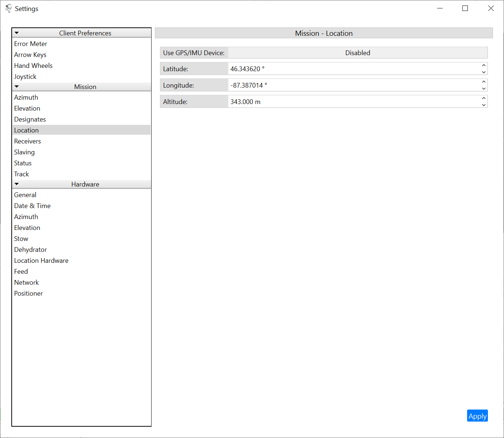
Task: Collapse the Mission section arrow
Action: click(x=16, y=87)
